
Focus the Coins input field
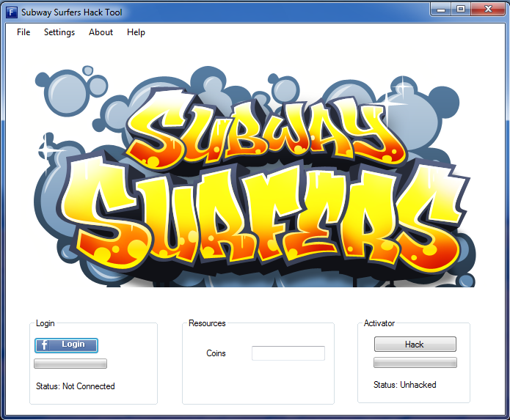coord(288,353)
